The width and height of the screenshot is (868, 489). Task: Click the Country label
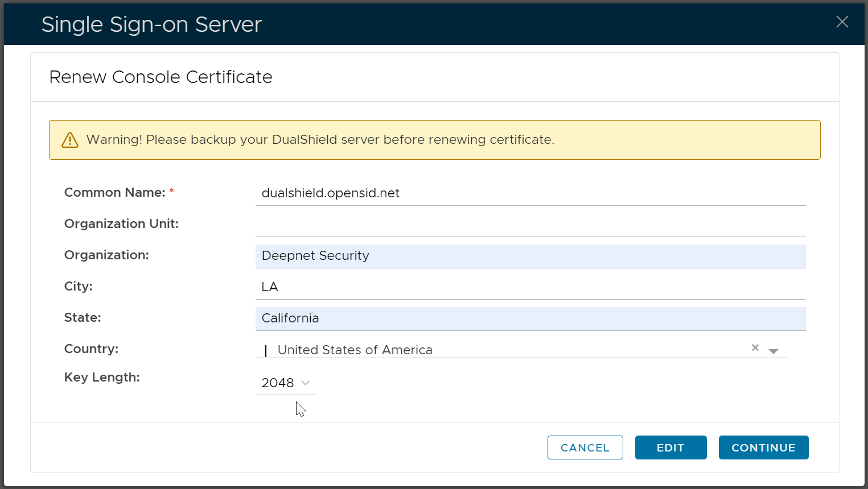(91, 349)
